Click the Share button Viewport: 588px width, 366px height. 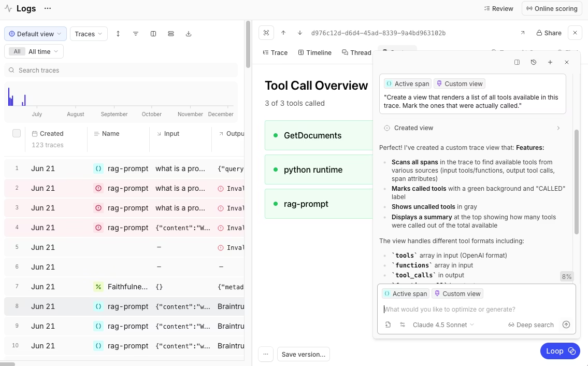coord(549,33)
